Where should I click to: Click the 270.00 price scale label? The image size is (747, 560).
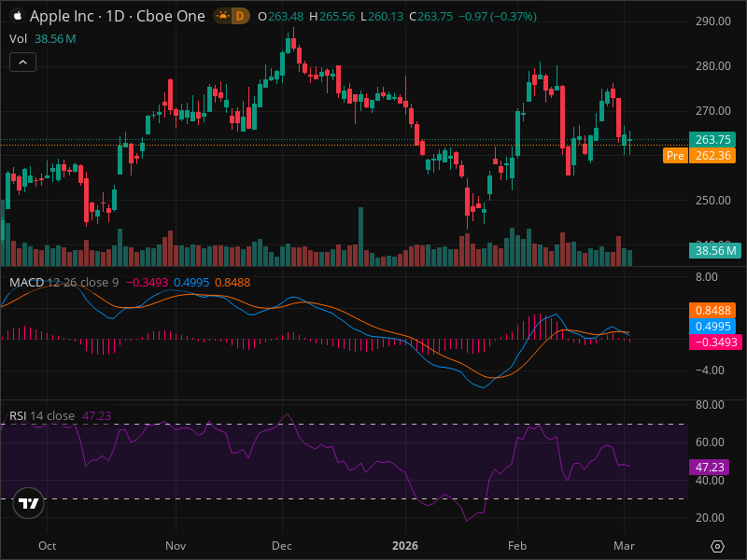tap(712, 111)
